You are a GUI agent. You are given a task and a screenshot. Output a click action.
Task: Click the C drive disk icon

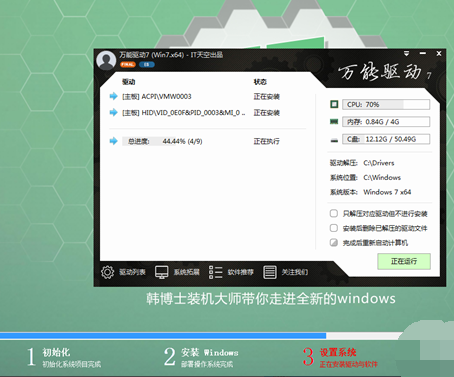point(334,140)
